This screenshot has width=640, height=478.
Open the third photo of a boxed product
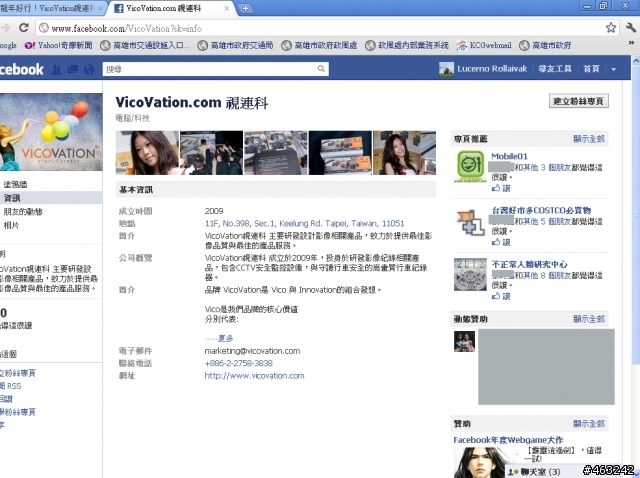276,153
